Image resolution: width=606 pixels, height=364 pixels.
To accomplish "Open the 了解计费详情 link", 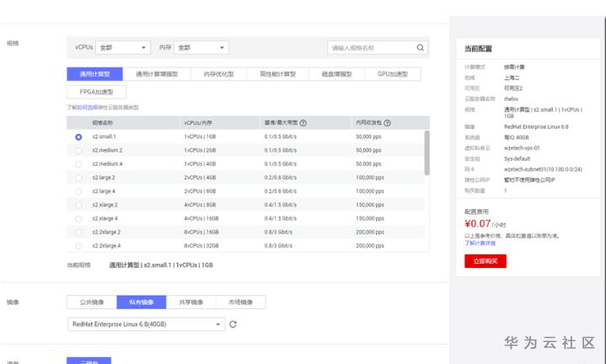I will coord(480,243).
